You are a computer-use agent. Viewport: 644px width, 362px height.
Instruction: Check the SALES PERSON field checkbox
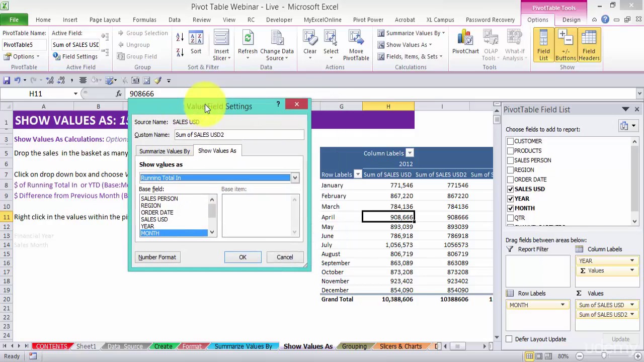(x=511, y=160)
